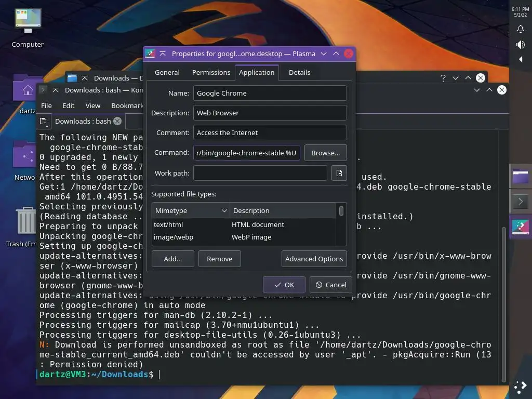The image size is (532, 399).
Task: Switch to the Details tab
Action: tap(299, 72)
